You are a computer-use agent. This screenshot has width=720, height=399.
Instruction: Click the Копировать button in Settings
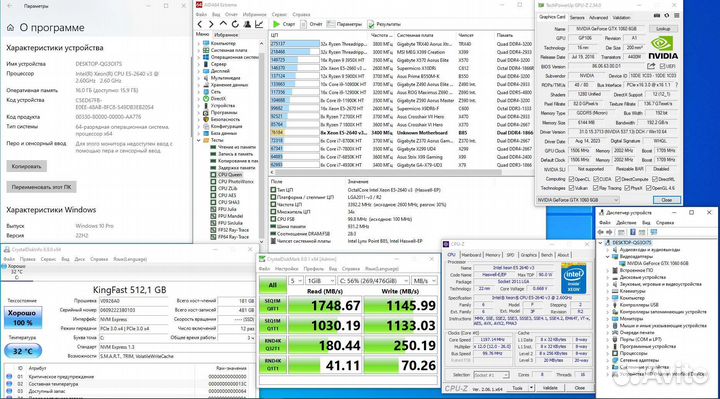[x=27, y=166]
